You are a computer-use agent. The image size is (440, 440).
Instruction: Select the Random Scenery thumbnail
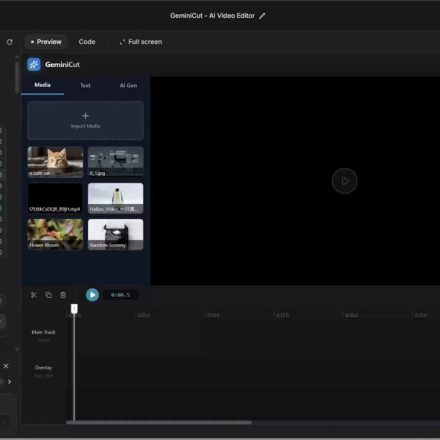tap(116, 234)
